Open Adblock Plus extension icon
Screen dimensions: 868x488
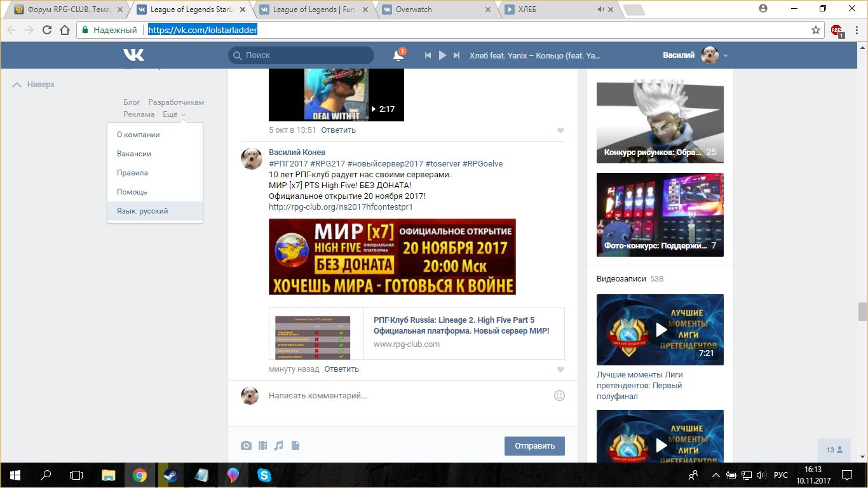coord(836,30)
